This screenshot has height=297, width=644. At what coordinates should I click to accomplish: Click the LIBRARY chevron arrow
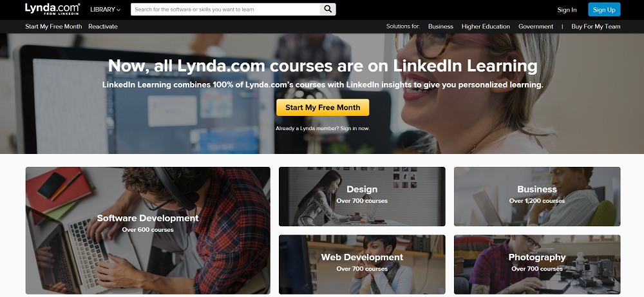coord(118,10)
